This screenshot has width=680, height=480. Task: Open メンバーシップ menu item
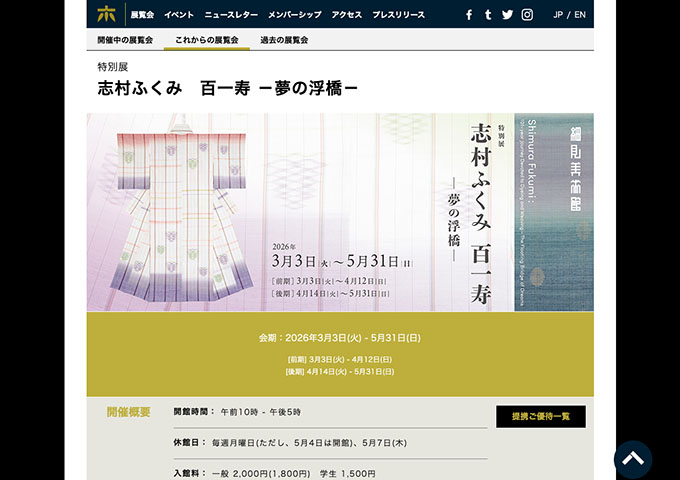[294, 15]
